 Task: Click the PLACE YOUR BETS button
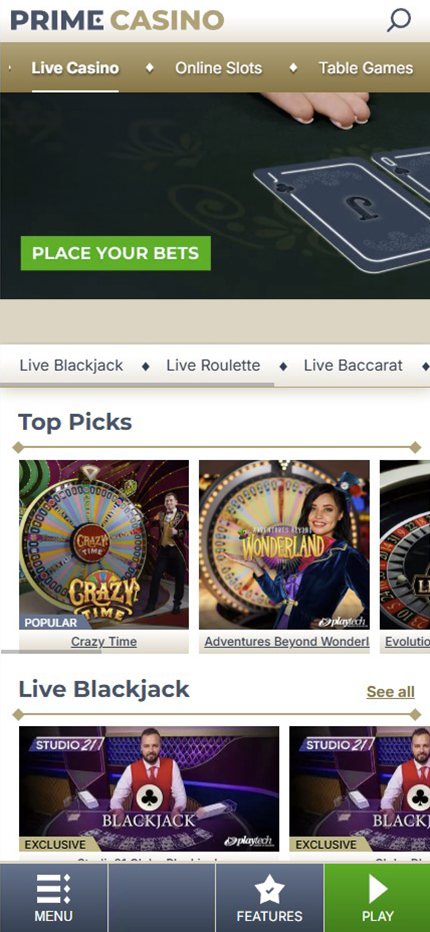coord(115,253)
